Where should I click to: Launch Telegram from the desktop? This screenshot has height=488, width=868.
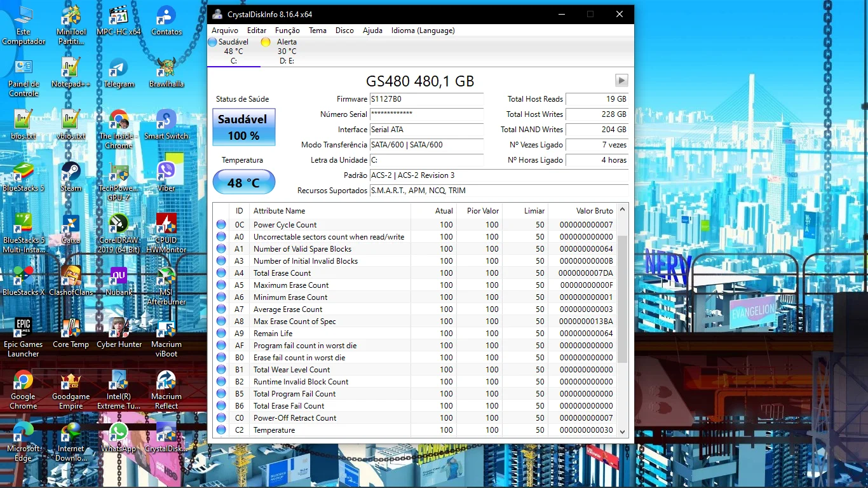119,72
